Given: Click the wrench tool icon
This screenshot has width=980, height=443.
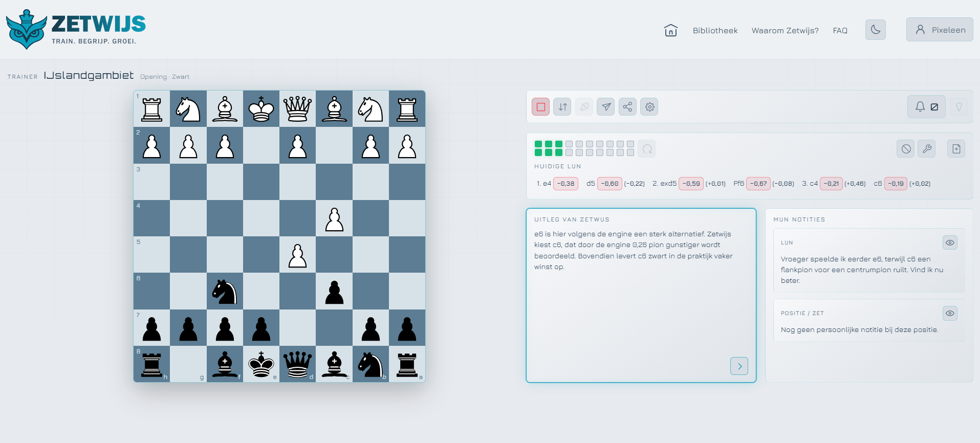Looking at the screenshot, I should click(927, 149).
